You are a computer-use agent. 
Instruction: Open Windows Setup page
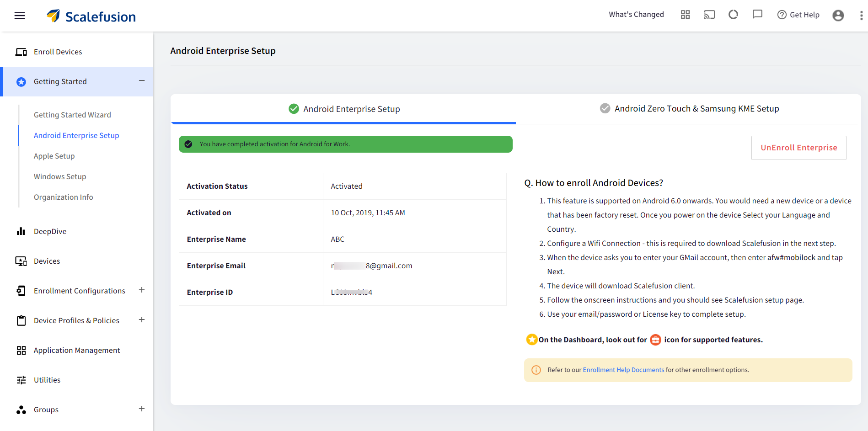[x=60, y=176]
